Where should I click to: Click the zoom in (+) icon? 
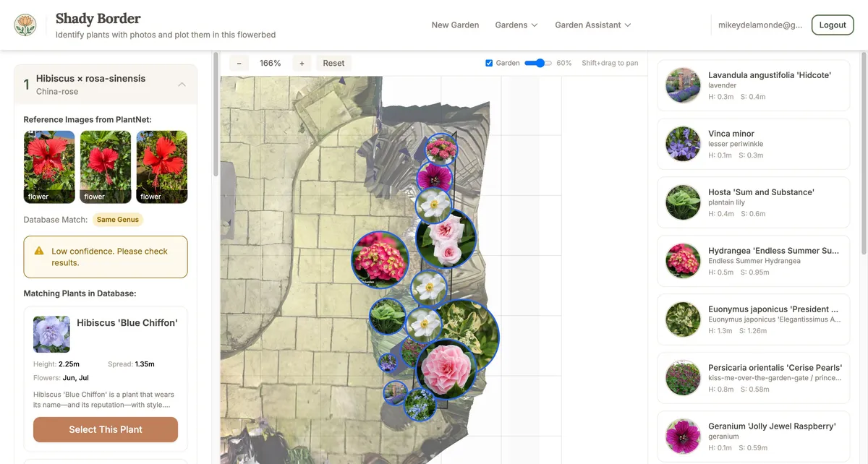[302, 63]
